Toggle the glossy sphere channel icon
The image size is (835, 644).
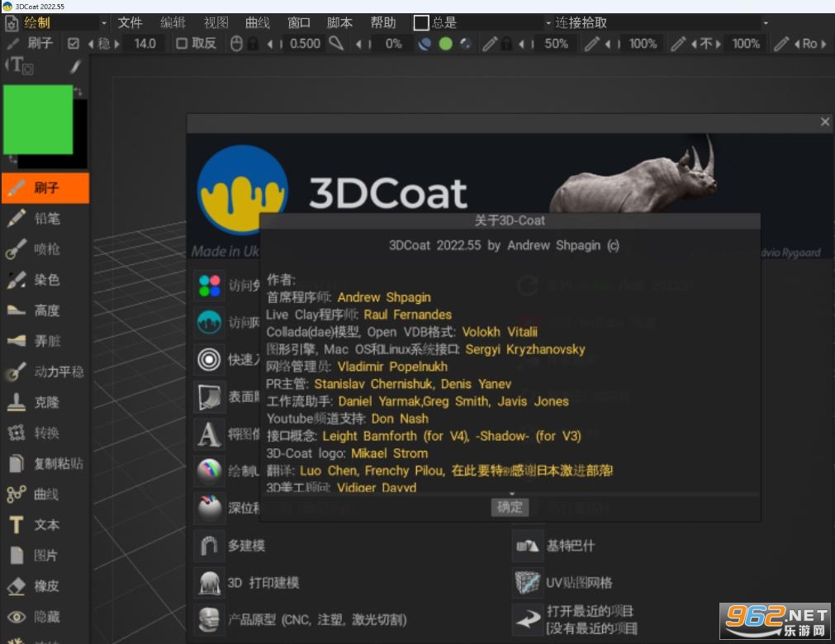(466, 44)
